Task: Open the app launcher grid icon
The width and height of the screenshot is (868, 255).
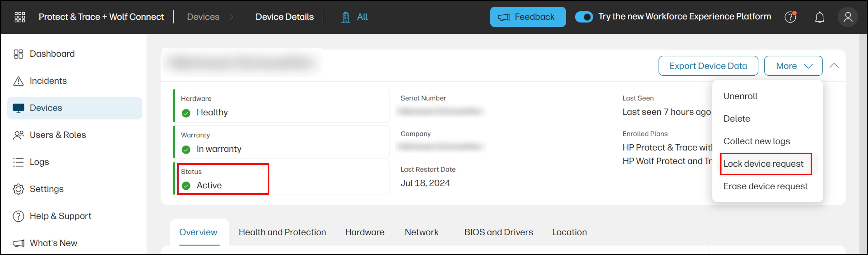Action: pos(19,17)
